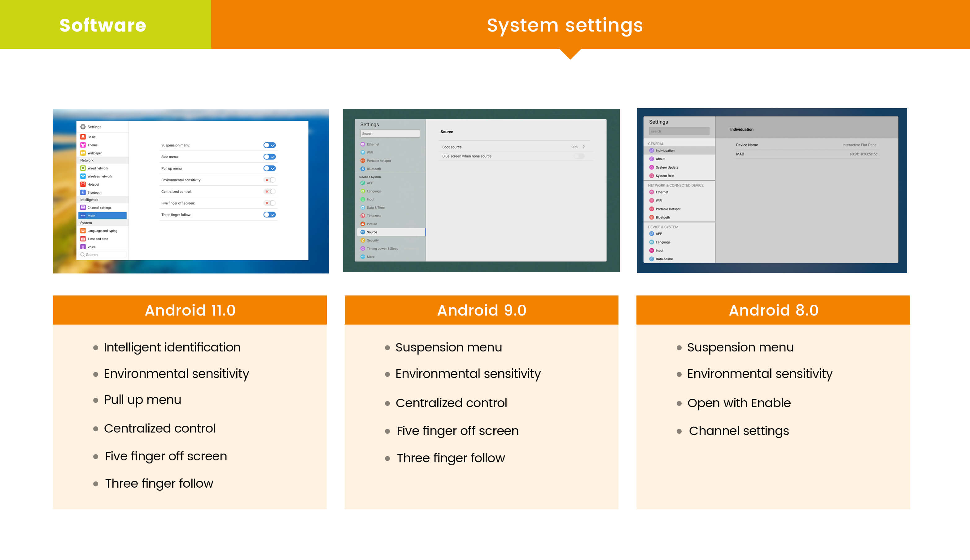Toggle Three finger follow switch off
This screenshot has height=560, width=970.
pos(269,215)
